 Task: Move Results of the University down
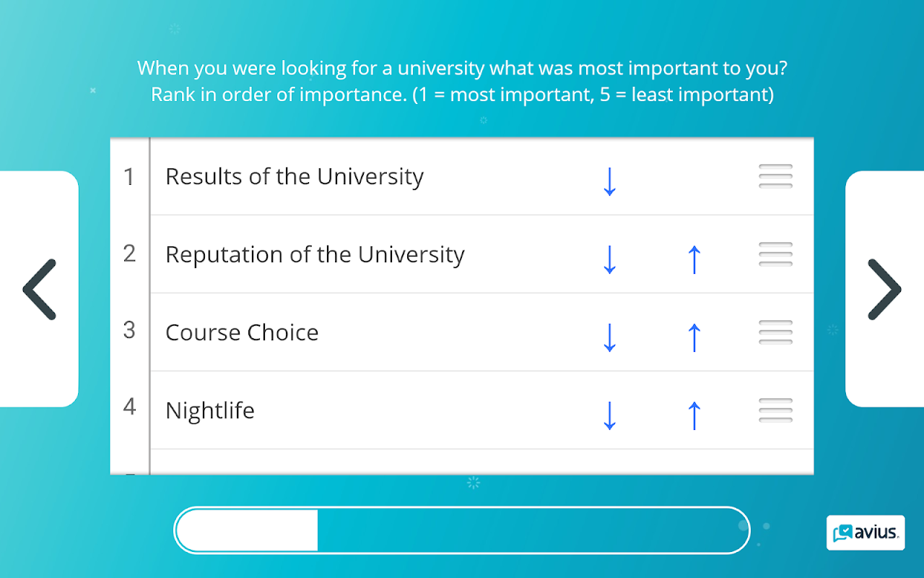[609, 181]
